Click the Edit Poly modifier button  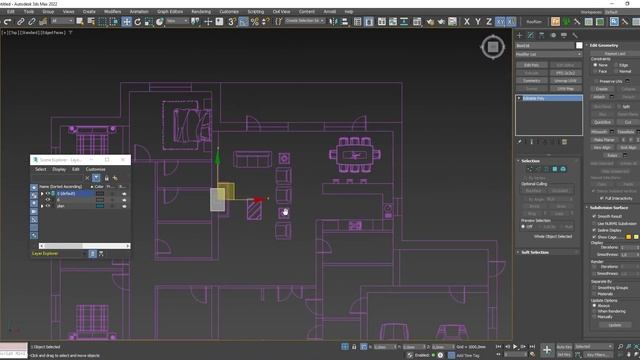click(531, 65)
